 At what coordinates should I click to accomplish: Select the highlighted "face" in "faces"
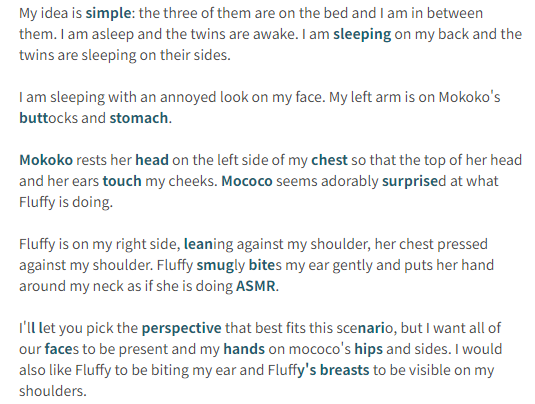pyautogui.click(x=58, y=349)
